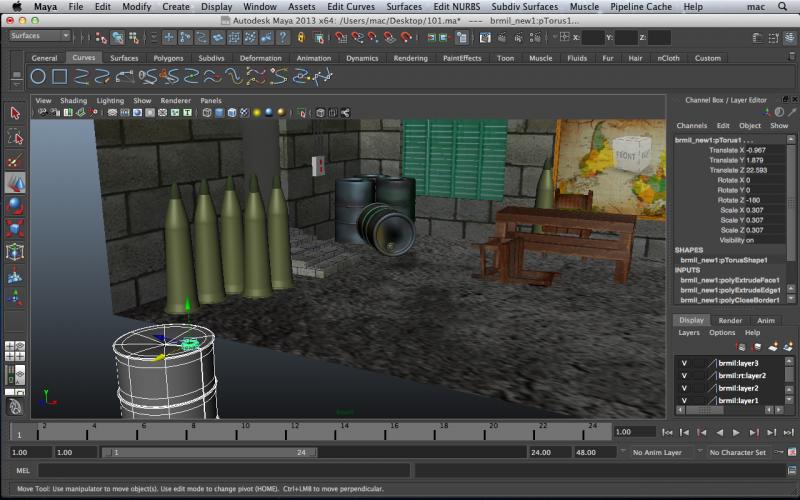This screenshot has width=800, height=500.
Task: Select the NURBS square tool on the shelf
Action: point(60,76)
